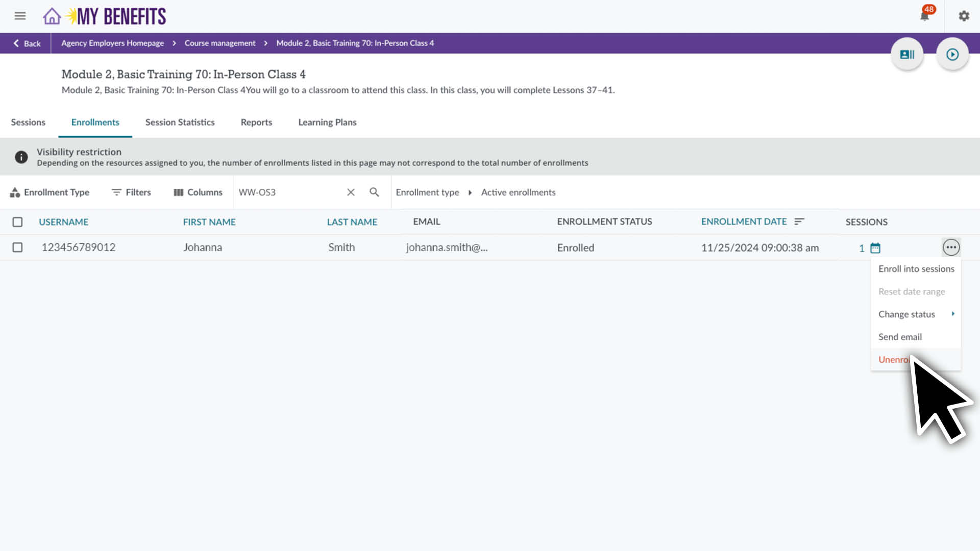The width and height of the screenshot is (980, 551).
Task: Select Johanna Smith's row checkbox
Action: [x=17, y=247]
